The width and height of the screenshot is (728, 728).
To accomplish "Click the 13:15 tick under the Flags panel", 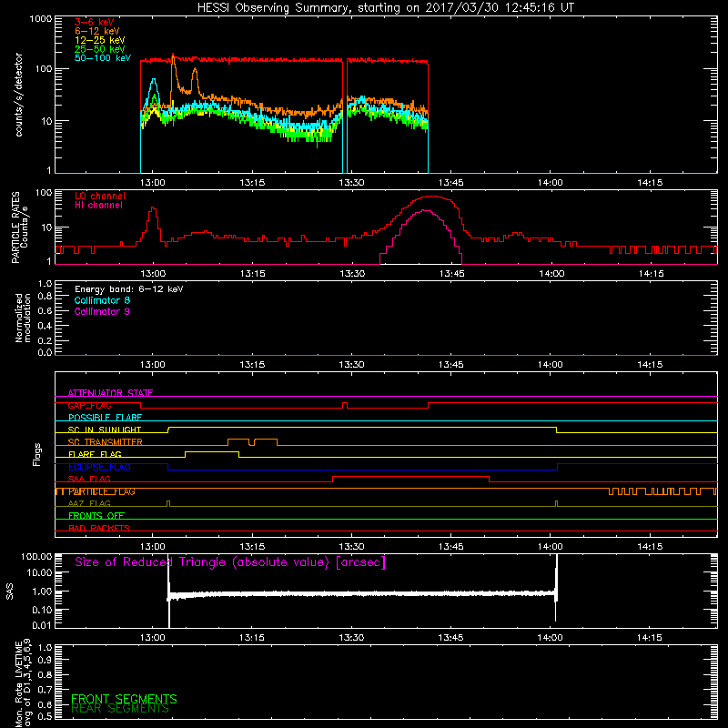I will coord(252,547).
